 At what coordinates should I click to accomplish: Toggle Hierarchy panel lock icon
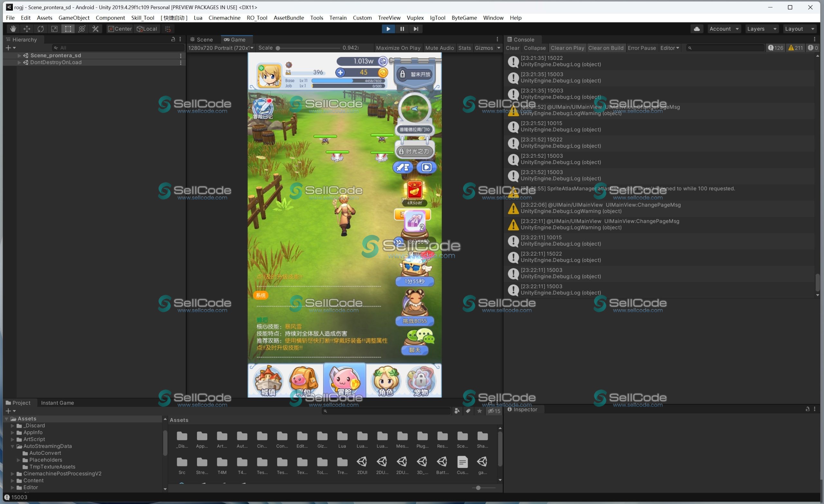(x=173, y=39)
